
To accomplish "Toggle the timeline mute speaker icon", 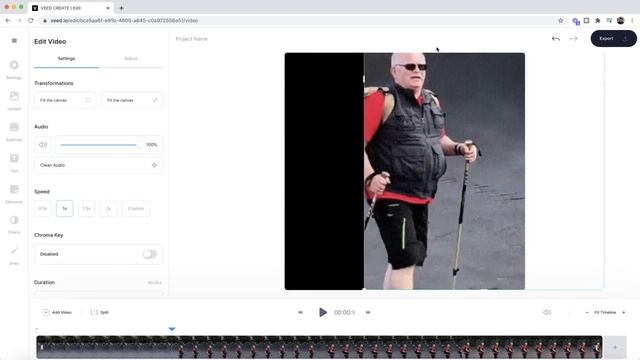I will click(547, 312).
